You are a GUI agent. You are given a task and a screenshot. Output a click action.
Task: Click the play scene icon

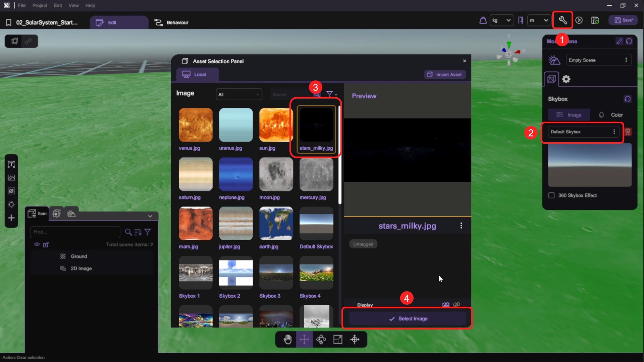(579, 20)
